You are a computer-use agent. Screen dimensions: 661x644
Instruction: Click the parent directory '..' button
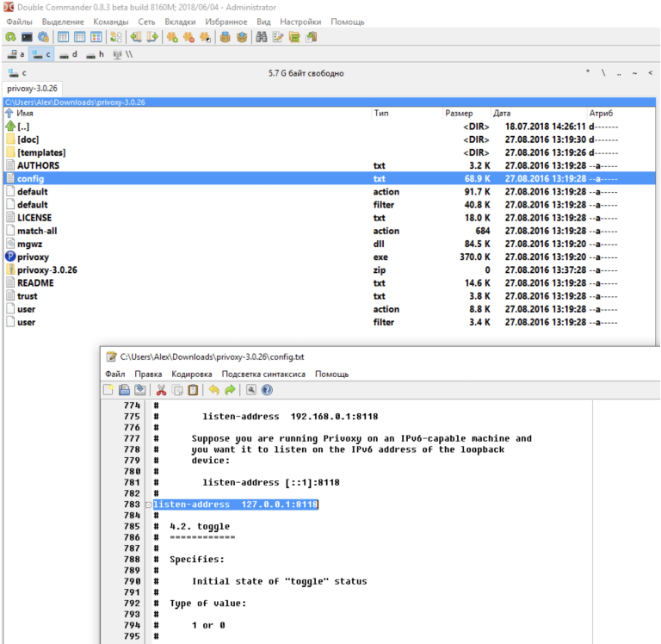click(619, 73)
